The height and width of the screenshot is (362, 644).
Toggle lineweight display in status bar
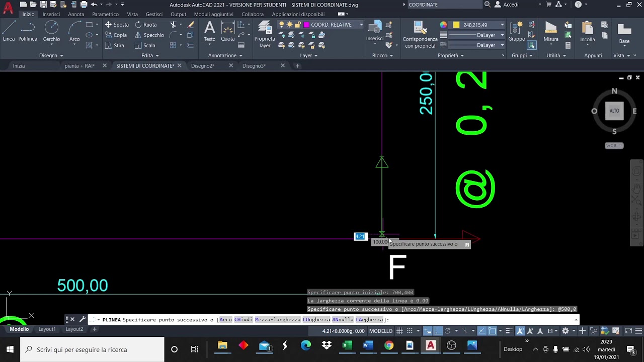(x=509, y=331)
